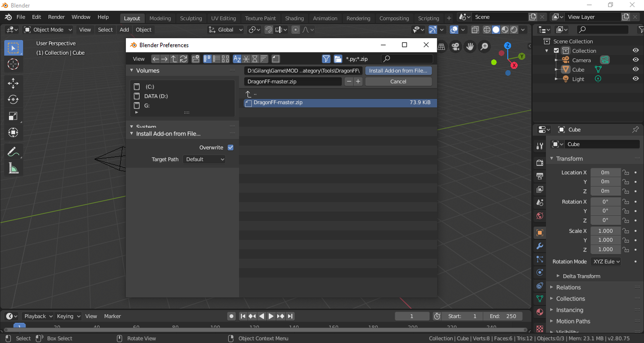Adjust the Location X value field
The image size is (644, 343).
point(605,173)
